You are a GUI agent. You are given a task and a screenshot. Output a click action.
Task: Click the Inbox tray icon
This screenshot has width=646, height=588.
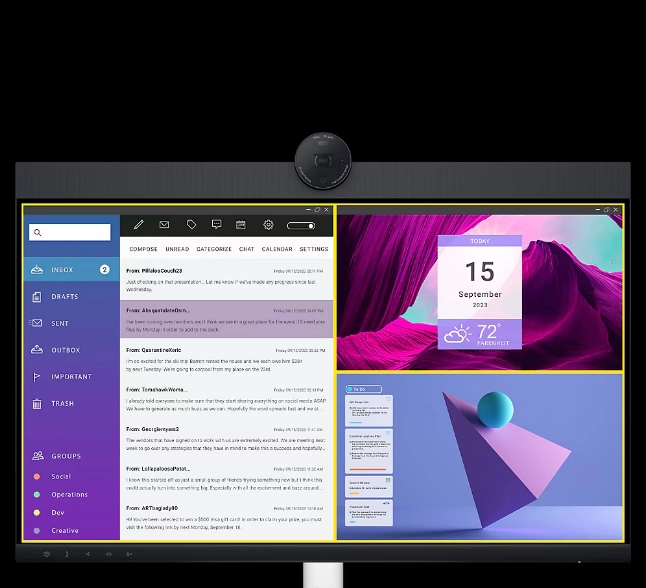pyautogui.click(x=37, y=270)
